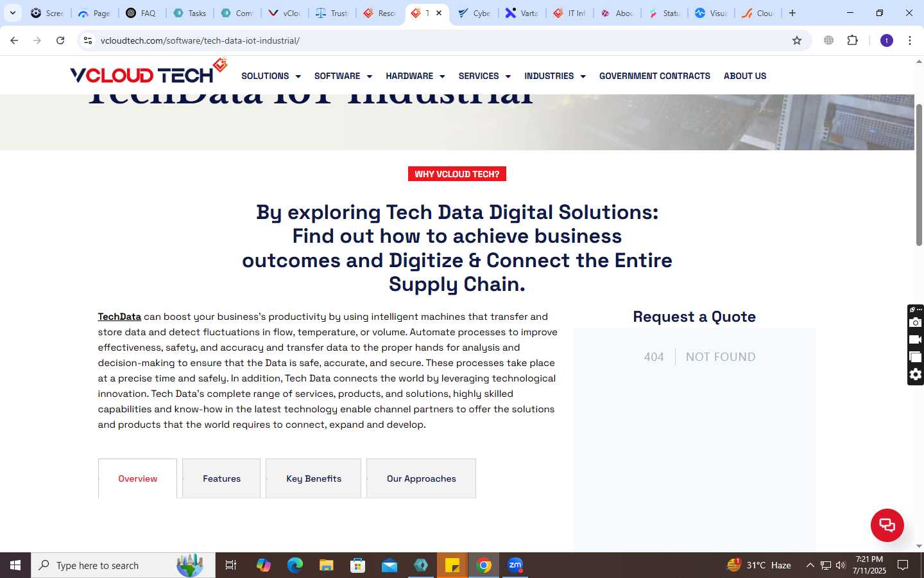Image resolution: width=924 pixels, height=578 pixels.
Task: Expand the Hardware dropdown menu
Action: pos(415,76)
